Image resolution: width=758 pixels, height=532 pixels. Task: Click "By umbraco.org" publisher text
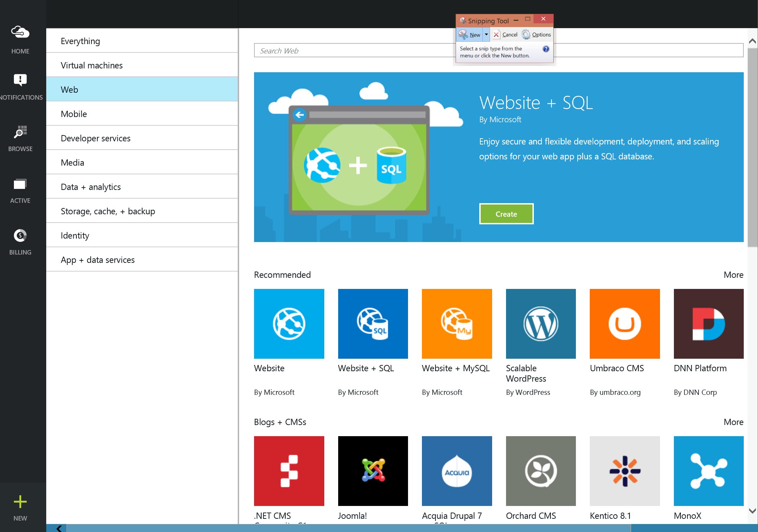[615, 392]
